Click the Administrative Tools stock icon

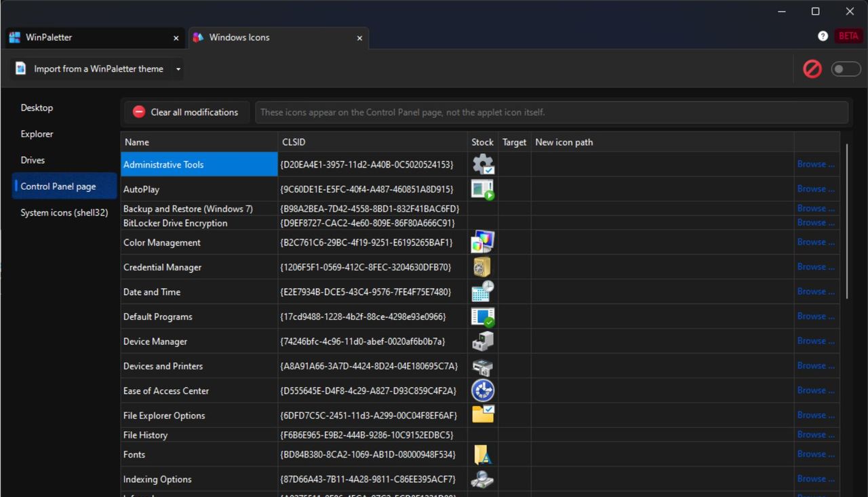pos(482,163)
